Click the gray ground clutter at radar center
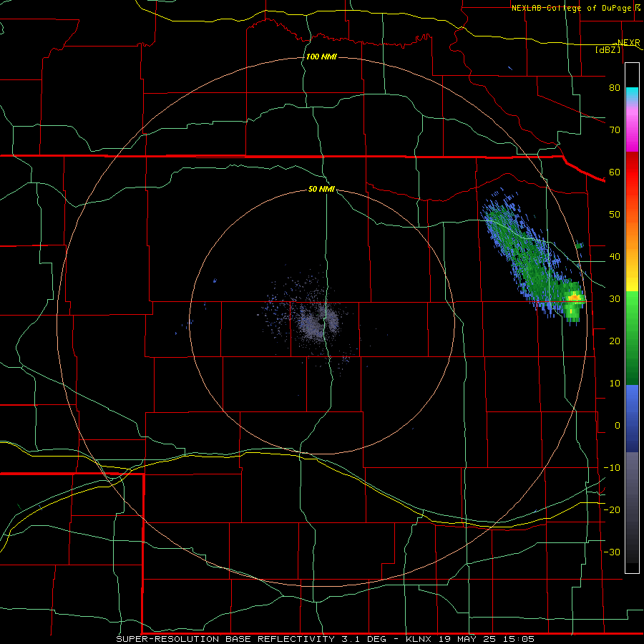644x644 pixels. (x=318, y=323)
